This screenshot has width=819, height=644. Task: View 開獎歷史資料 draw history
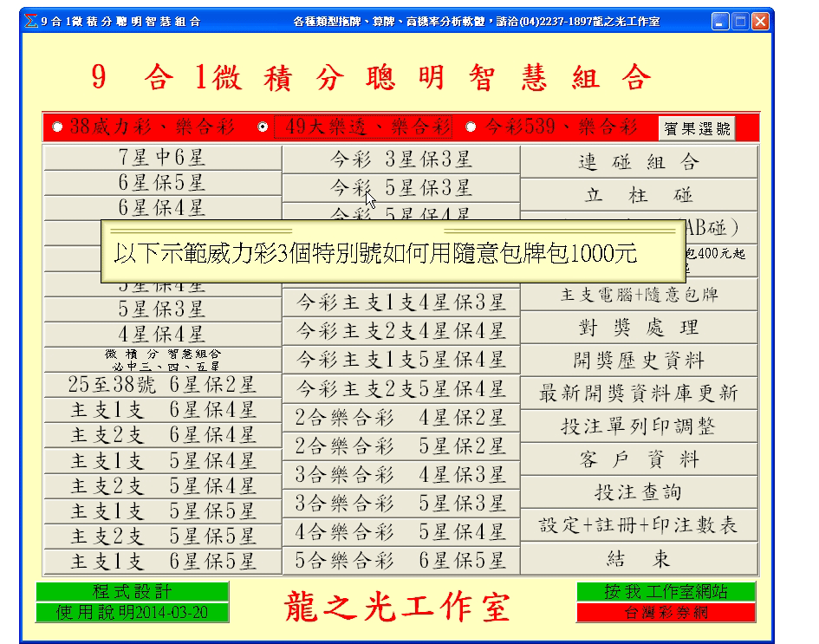click(639, 361)
